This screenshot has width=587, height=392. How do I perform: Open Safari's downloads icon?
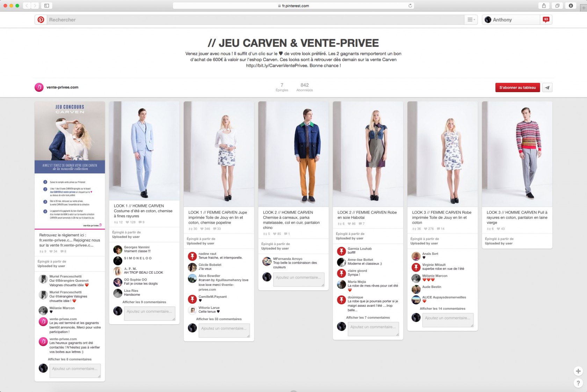pos(571,6)
